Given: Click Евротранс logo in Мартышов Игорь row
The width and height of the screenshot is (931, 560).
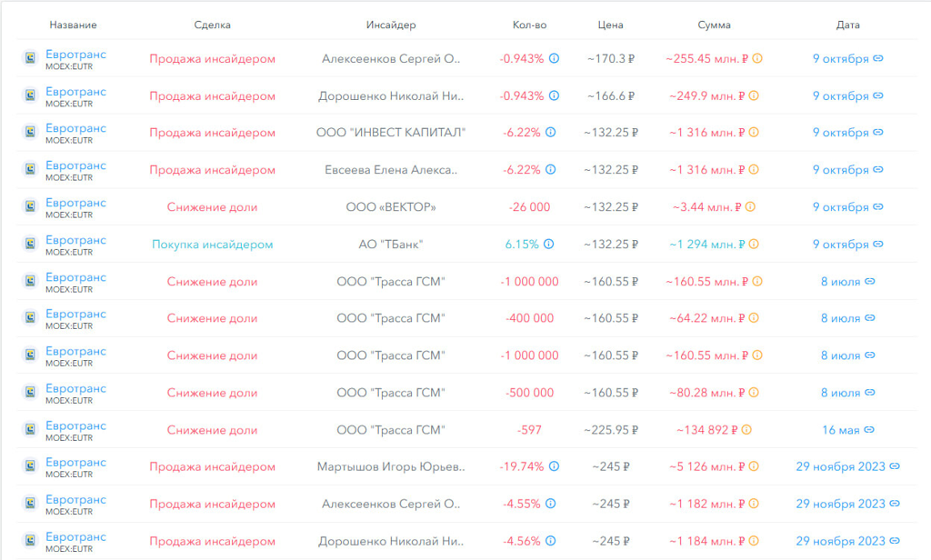Looking at the screenshot, I should pyautogui.click(x=30, y=467).
